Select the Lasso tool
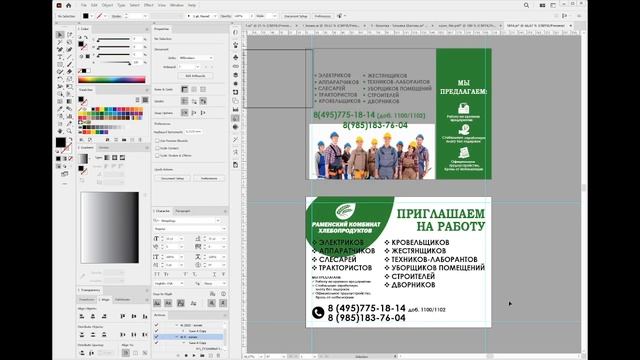Image resolution: width=640 pixels, height=360 pixels. click(69, 42)
